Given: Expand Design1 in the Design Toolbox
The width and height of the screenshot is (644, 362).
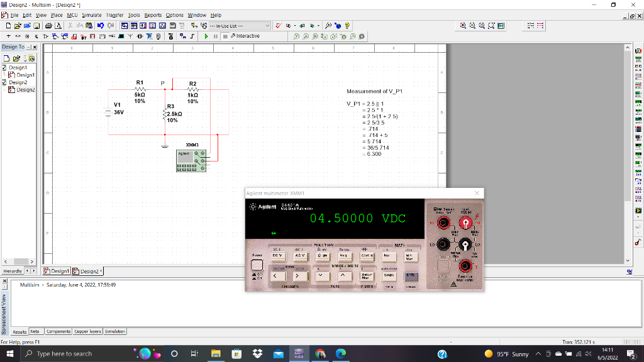Looking at the screenshot, I should click(4, 67).
